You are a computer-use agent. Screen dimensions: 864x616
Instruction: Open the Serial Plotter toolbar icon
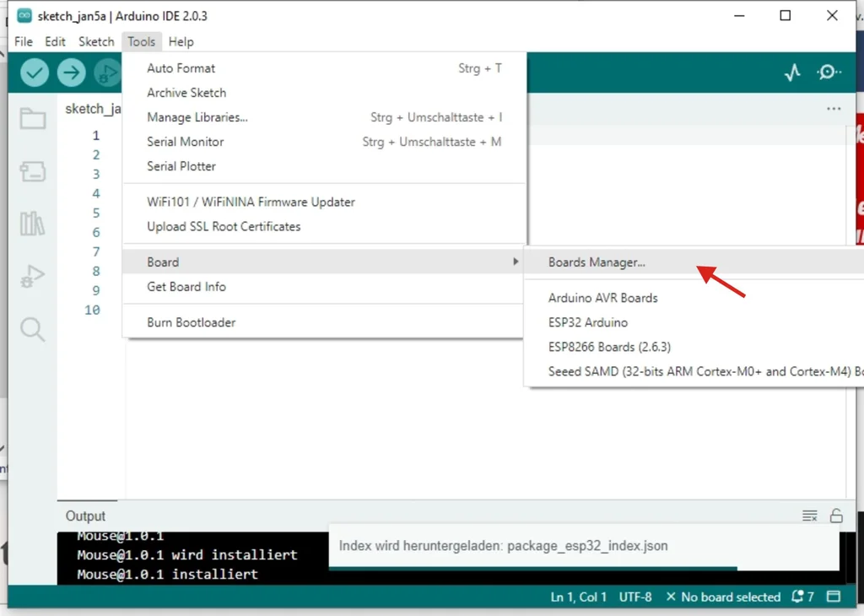click(791, 73)
